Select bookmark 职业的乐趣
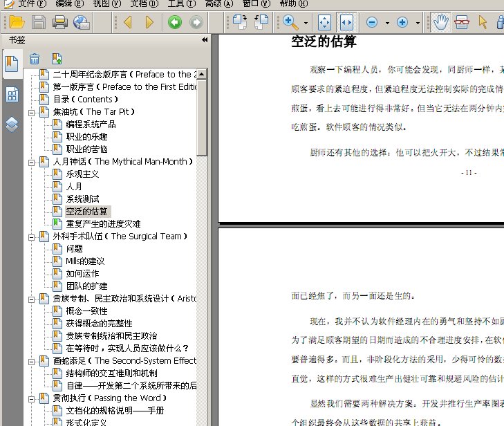 pos(87,137)
